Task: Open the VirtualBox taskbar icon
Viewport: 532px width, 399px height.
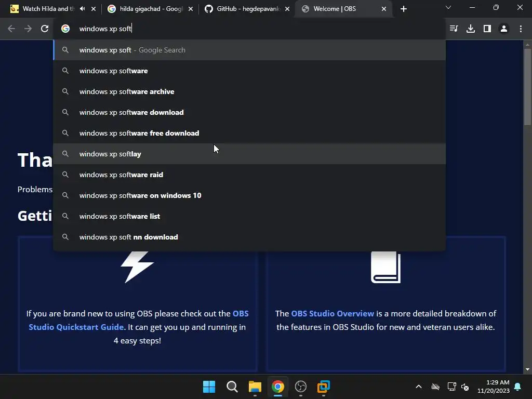Action: (323, 387)
